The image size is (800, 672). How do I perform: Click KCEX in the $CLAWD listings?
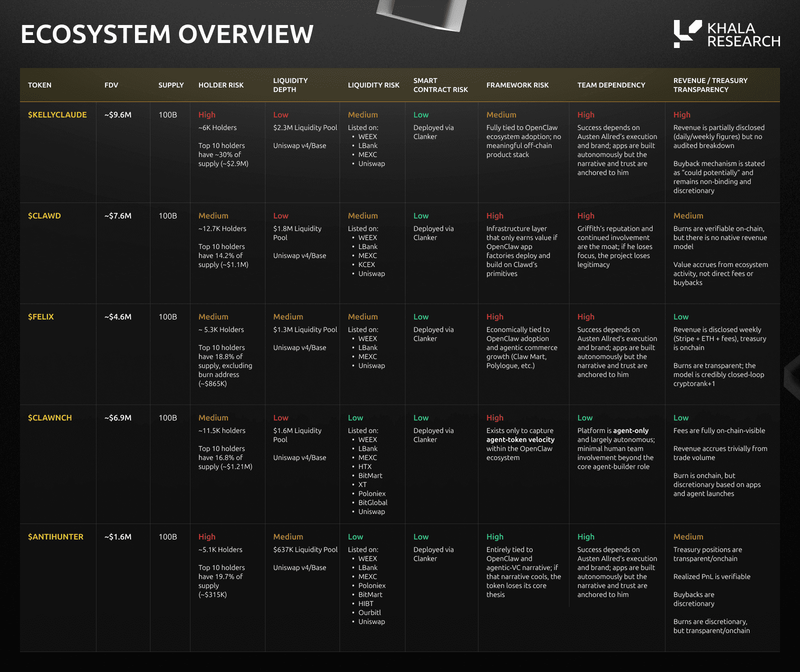pos(366,264)
